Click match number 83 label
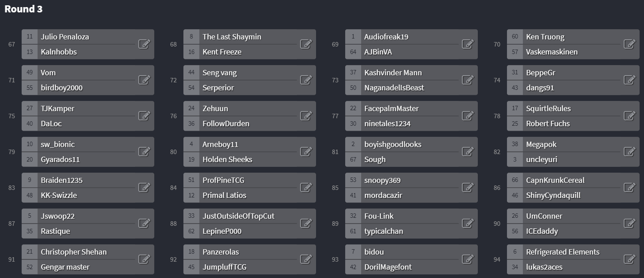Screen dimensions: 644x278 11,188
